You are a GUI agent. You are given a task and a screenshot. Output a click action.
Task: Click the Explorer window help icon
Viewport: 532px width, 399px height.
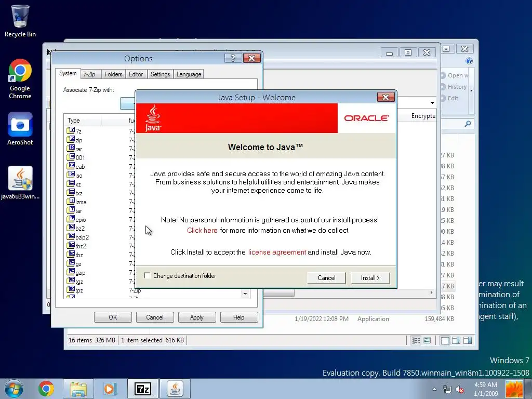(469, 61)
